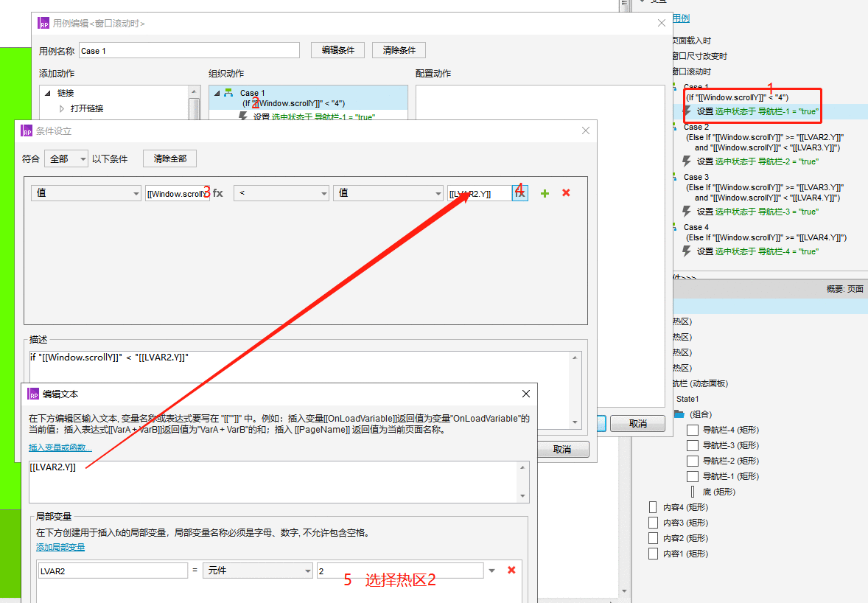This screenshot has height=603, width=868.
Task: Click rectangle icon for 内容4 (矩形)
Action: click(654, 507)
